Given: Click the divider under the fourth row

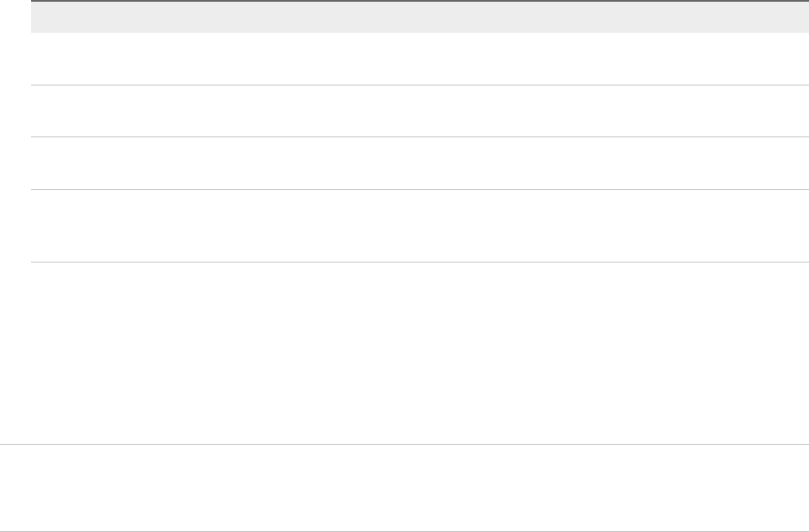Looking at the screenshot, I should pos(420,263).
